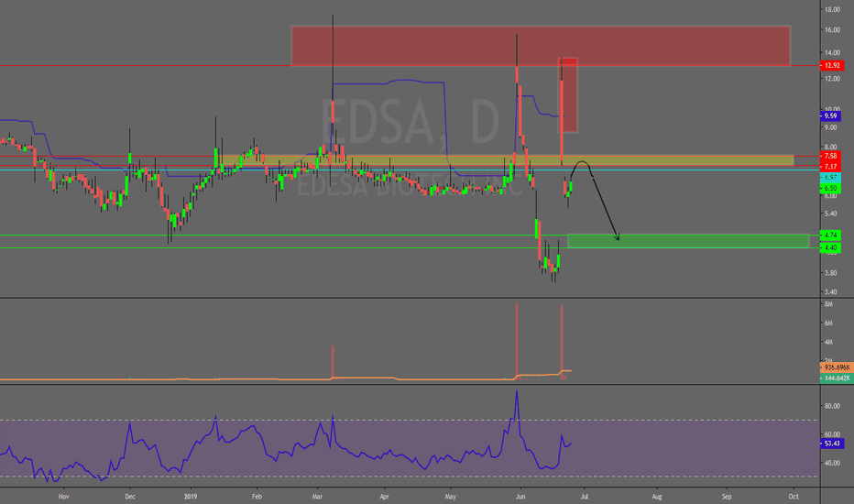Click Dec on the time axis
Image resolution: width=854 pixels, height=504 pixels.
pos(129,497)
